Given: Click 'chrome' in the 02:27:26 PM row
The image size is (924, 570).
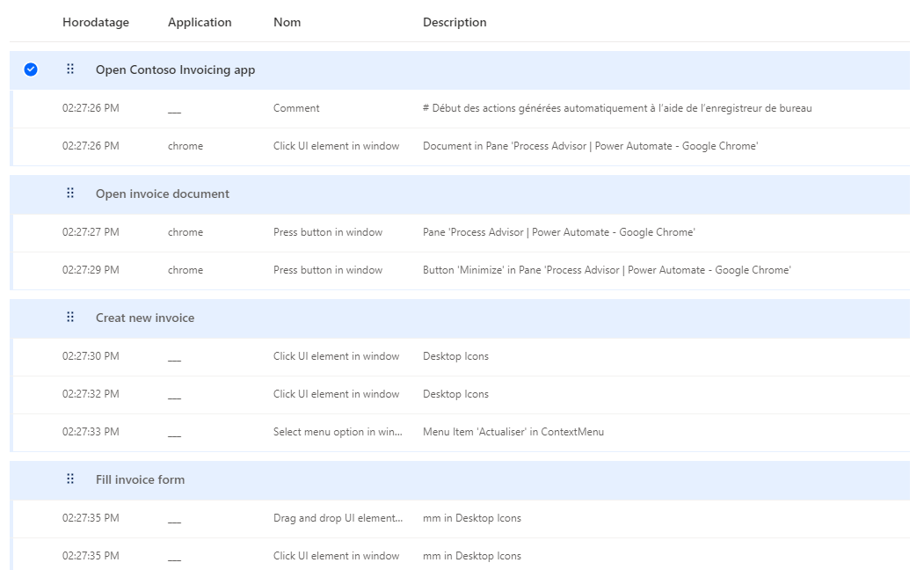Looking at the screenshot, I should coord(185,146).
